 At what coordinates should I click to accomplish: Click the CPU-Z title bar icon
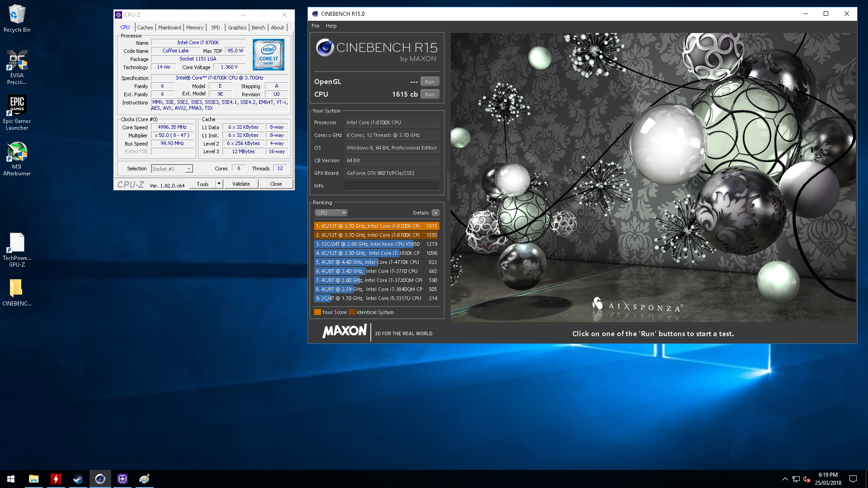tap(118, 15)
